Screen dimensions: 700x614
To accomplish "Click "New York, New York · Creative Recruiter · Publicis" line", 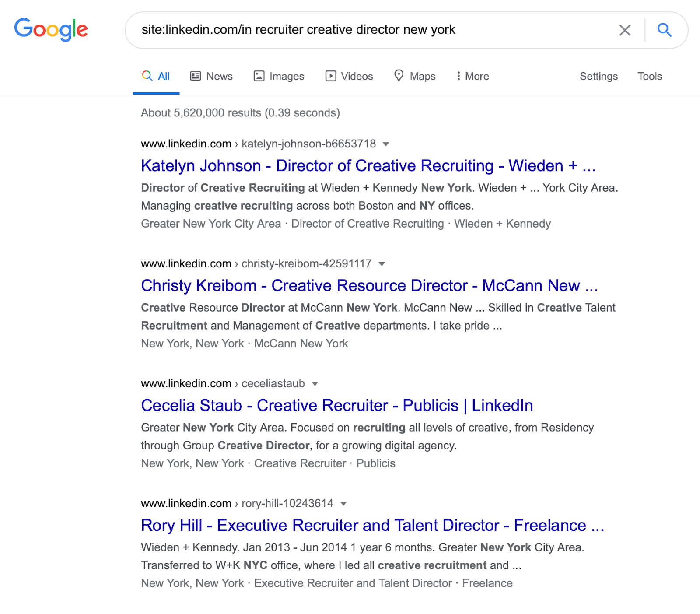I will click(268, 463).
